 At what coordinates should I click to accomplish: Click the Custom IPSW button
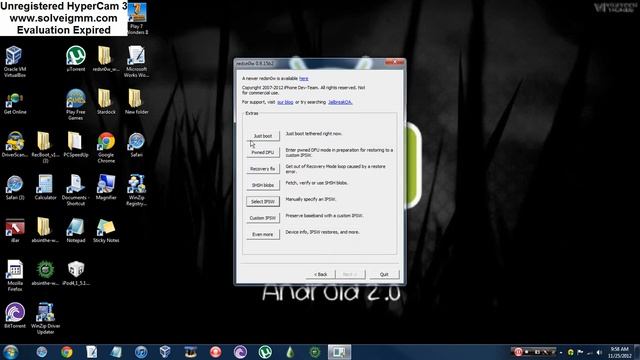(x=263, y=218)
